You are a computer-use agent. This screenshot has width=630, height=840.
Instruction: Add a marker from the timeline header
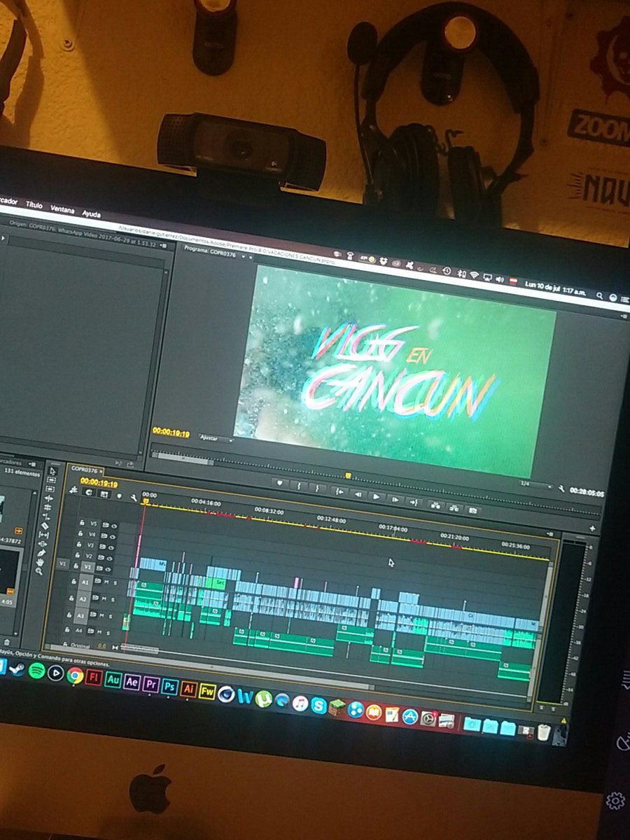tap(119, 496)
